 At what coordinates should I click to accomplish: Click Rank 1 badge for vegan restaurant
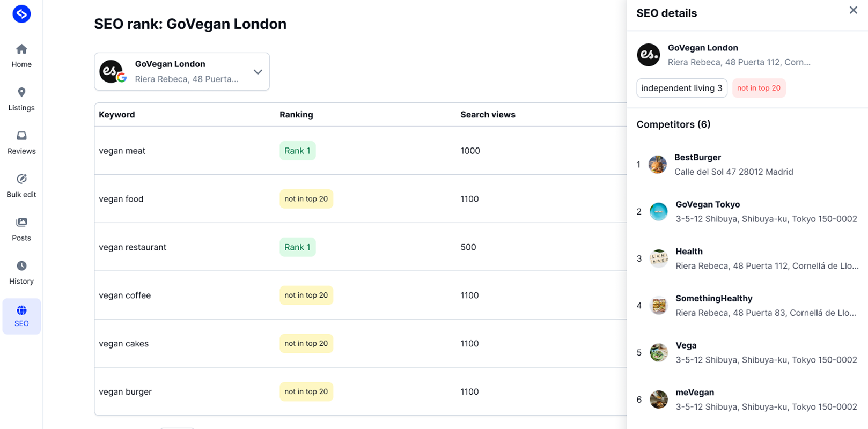[297, 247]
